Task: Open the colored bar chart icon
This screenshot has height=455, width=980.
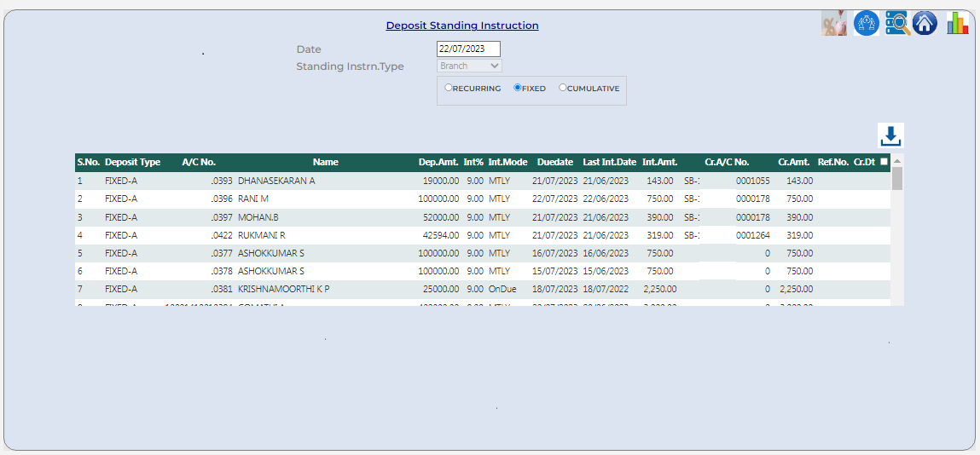Action: (957, 23)
